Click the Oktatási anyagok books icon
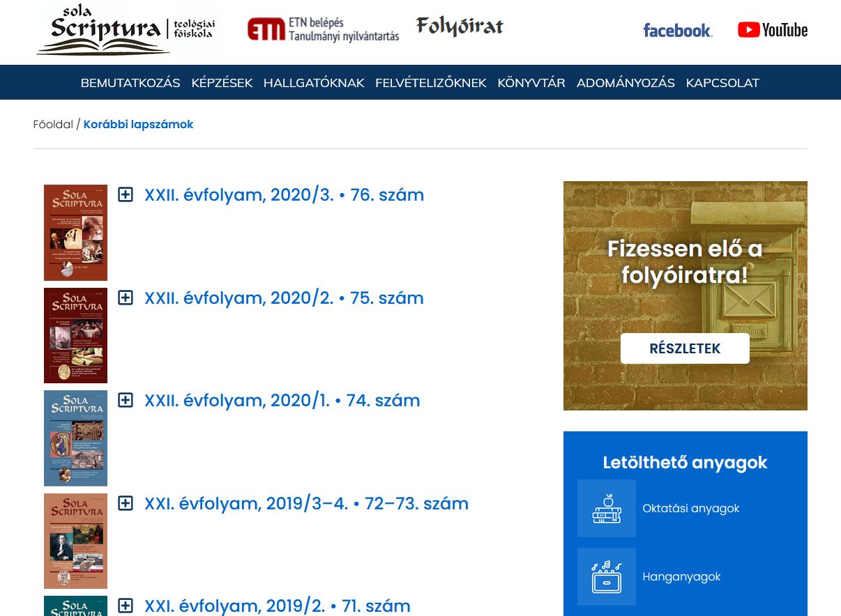Screen dimensions: 841x616 [607, 509]
